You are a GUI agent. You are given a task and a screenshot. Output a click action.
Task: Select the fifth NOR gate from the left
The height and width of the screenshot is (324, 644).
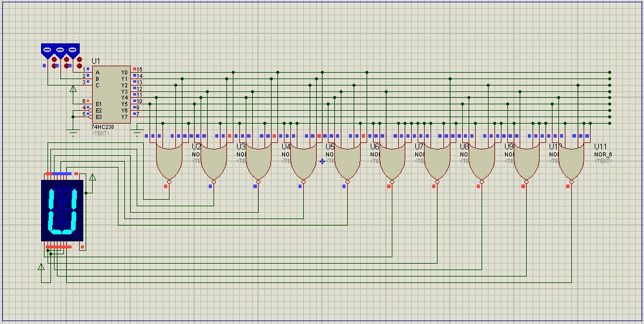347,162
